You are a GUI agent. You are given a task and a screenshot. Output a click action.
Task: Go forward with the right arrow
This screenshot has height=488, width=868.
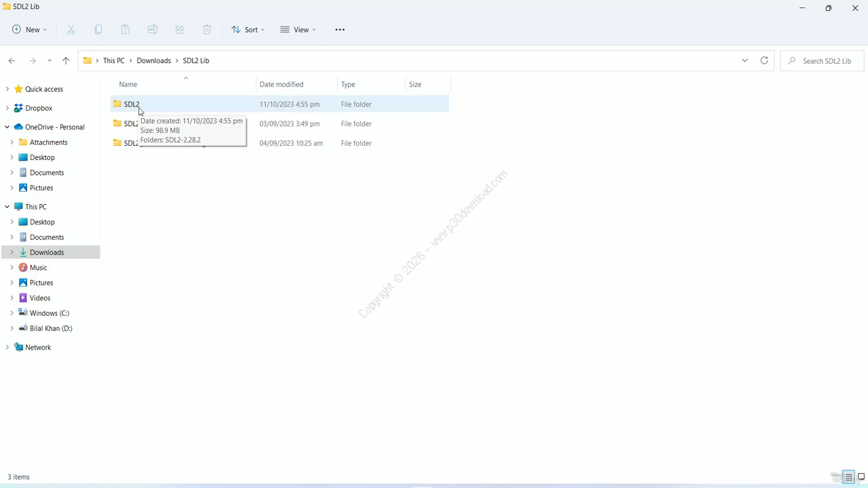(32, 60)
